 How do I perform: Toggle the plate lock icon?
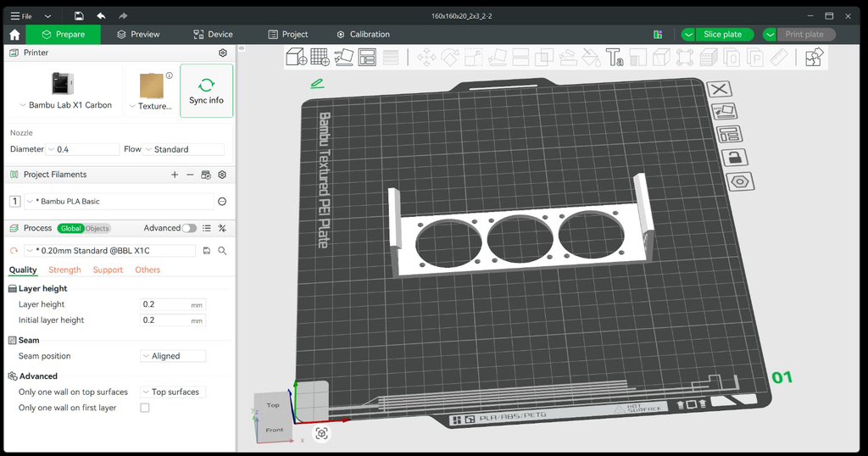click(735, 158)
